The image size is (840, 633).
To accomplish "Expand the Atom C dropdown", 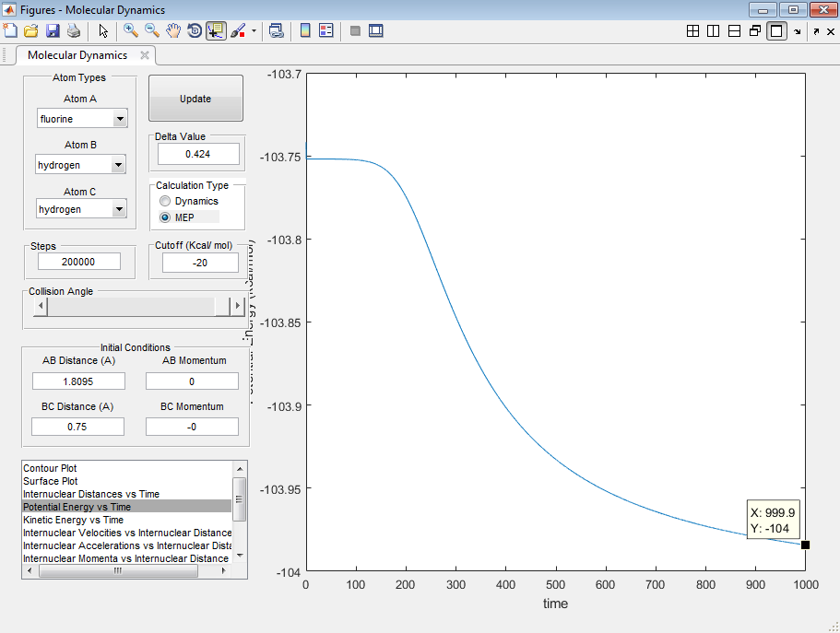I will 118,209.
